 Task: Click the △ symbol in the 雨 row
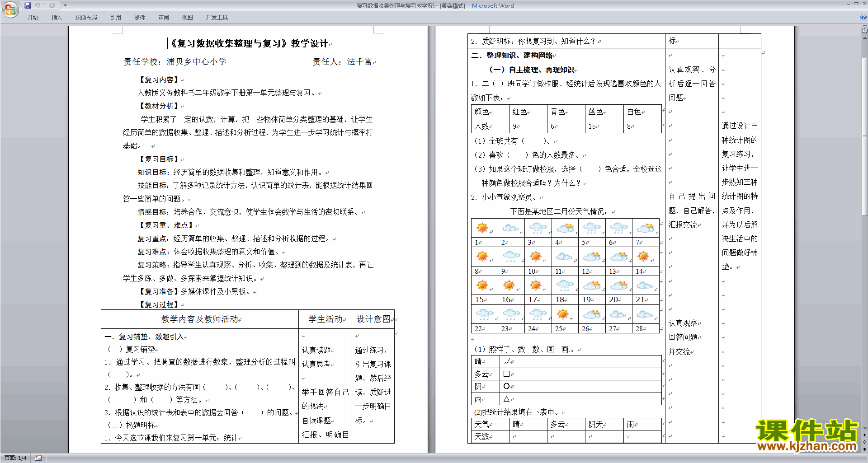coord(506,399)
